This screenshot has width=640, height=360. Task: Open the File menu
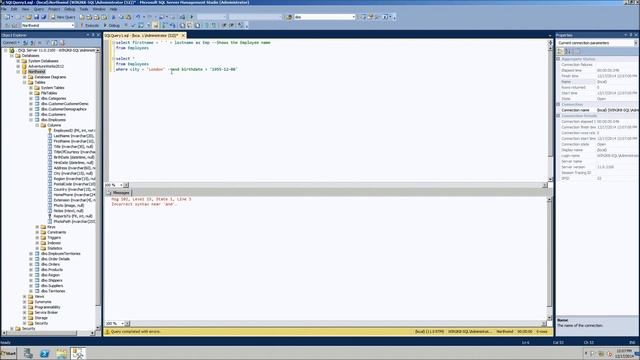(4, 9)
